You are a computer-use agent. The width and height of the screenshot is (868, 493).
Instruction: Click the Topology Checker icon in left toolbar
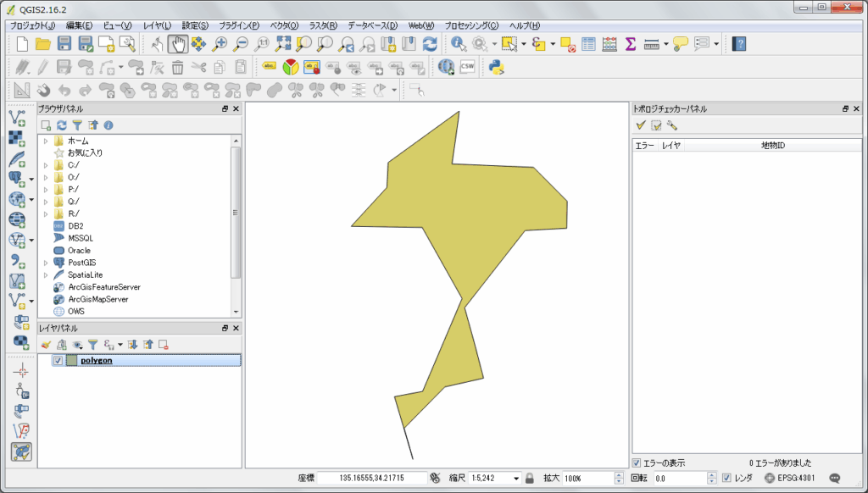point(21,451)
